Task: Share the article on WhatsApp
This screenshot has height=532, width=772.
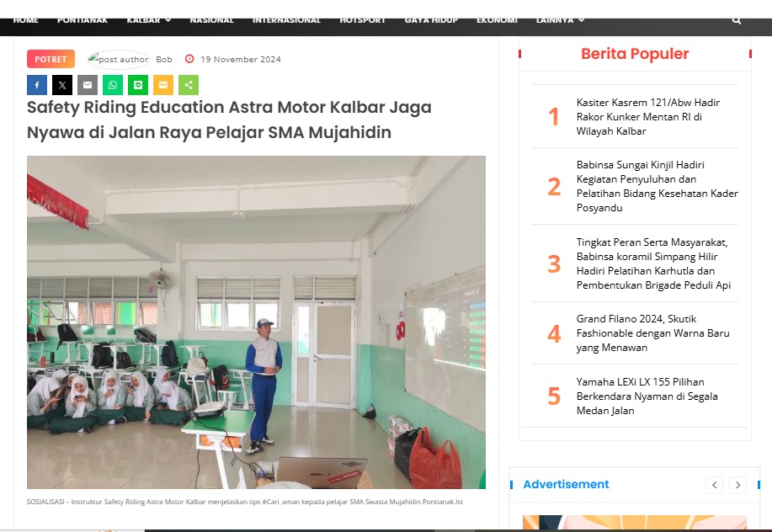Action: [113, 85]
